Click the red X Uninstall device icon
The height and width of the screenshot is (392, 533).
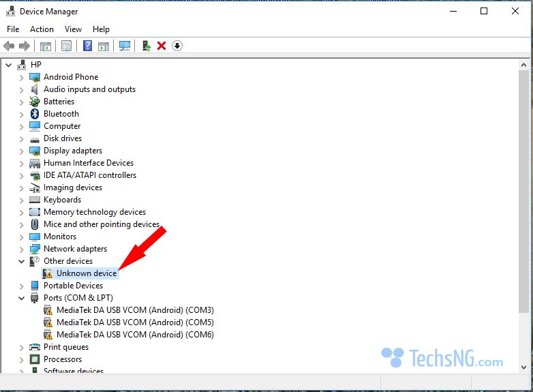coord(162,46)
